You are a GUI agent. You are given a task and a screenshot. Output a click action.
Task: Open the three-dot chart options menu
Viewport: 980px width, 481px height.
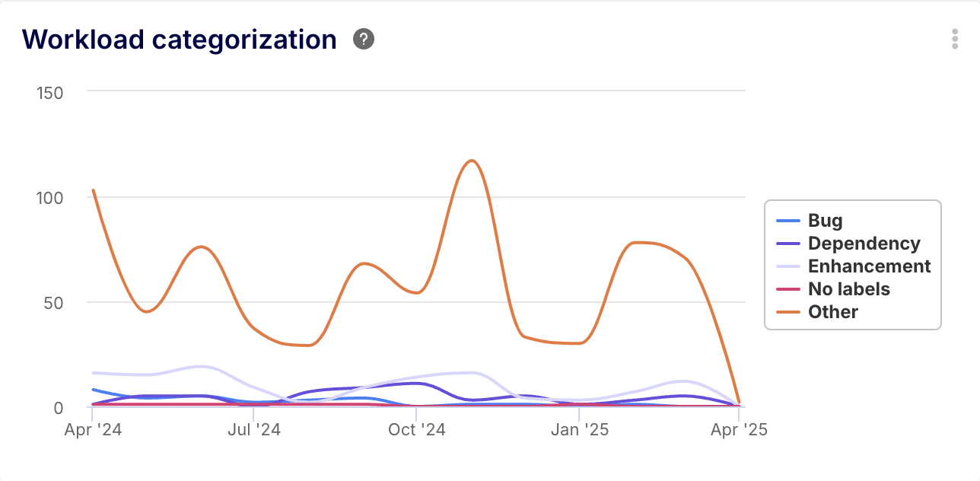tap(955, 40)
